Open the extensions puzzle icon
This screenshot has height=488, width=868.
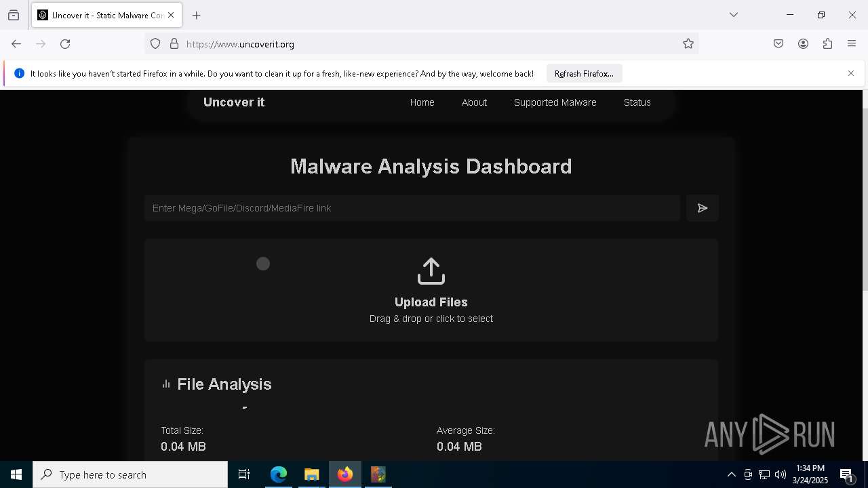click(827, 44)
